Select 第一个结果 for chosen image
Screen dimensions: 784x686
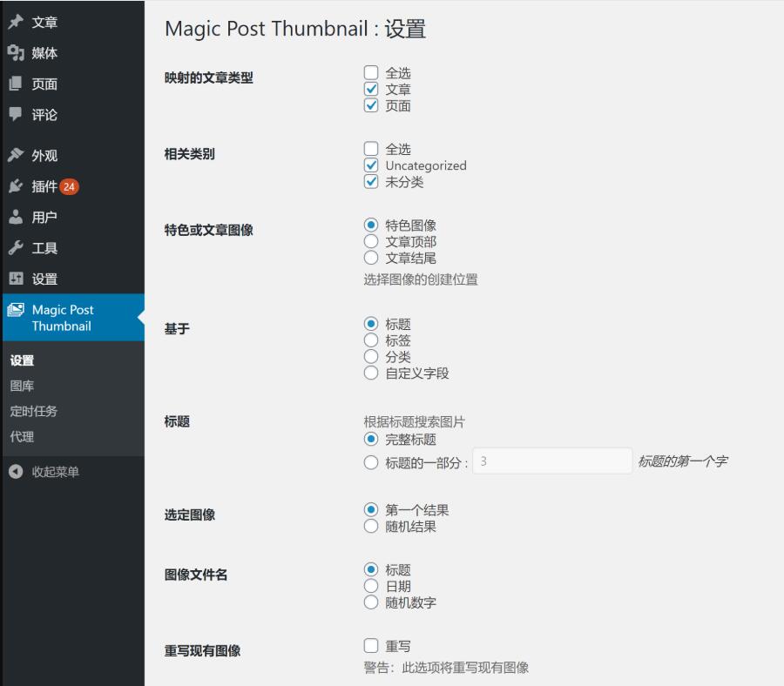click(371, 509)
